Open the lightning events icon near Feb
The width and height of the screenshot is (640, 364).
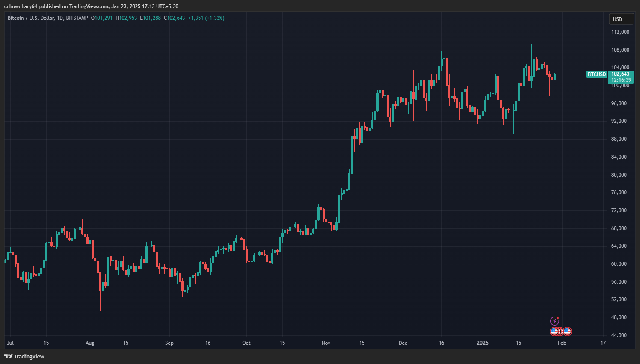(x=555, y=321)
